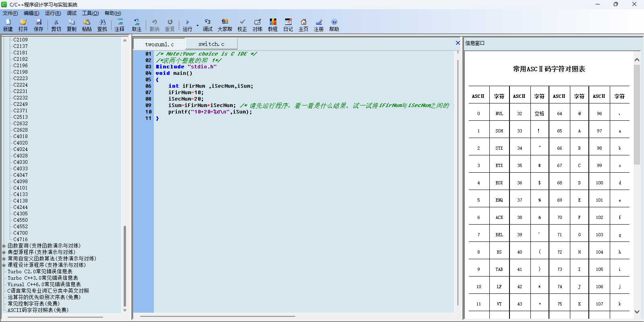The image size is (644, 322).
Task: Close the editor with the blue X
Action: click(x=458, y=43)
